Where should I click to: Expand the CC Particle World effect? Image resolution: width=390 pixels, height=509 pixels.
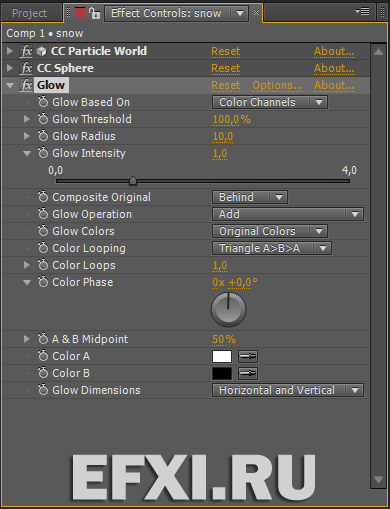point(10,51)
